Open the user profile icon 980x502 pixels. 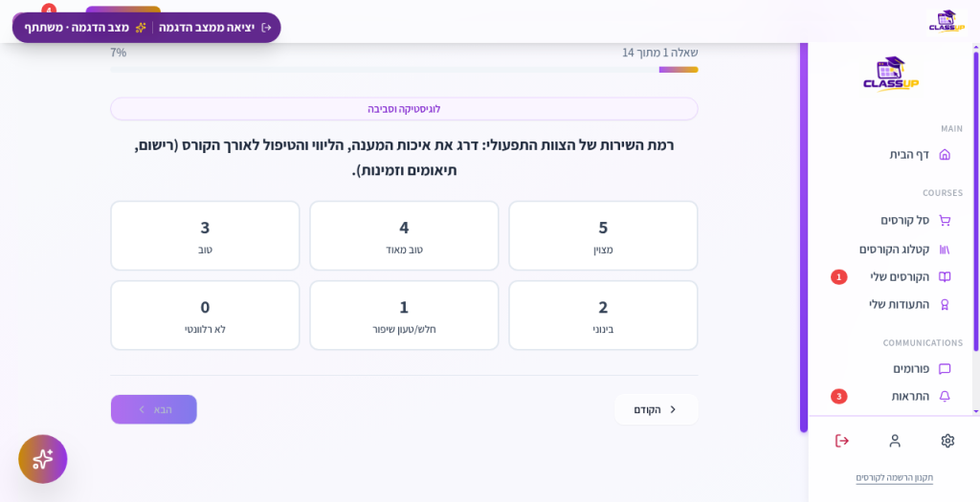point(895,441)
